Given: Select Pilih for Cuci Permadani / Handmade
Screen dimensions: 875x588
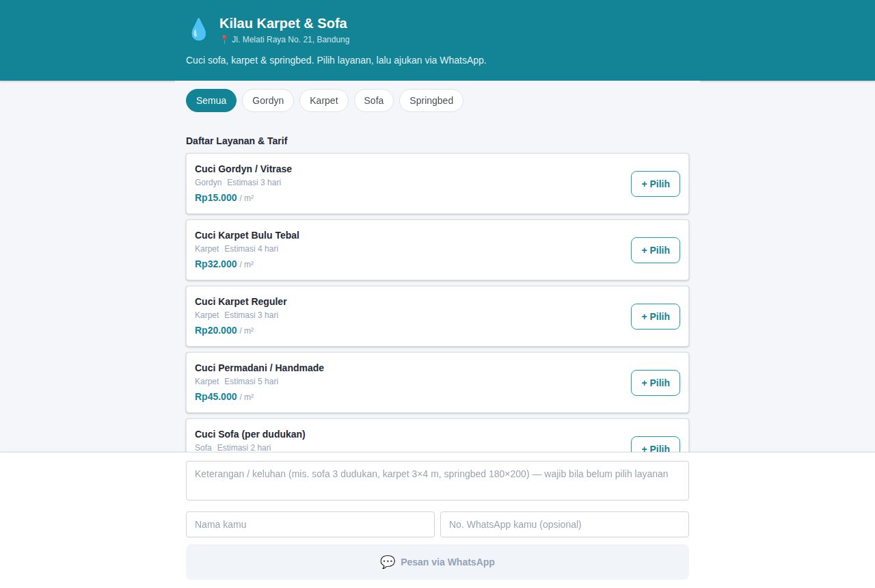Looking at the screenshot, I should [656, 383].
